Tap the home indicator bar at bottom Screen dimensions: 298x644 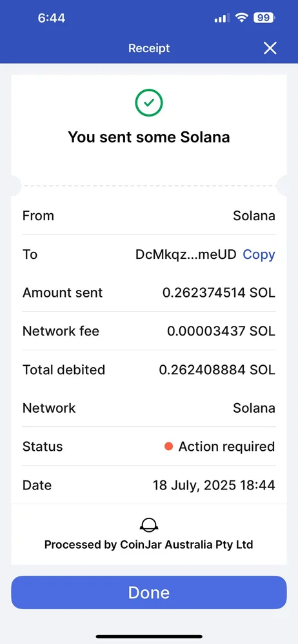click(x=149, y=637)
